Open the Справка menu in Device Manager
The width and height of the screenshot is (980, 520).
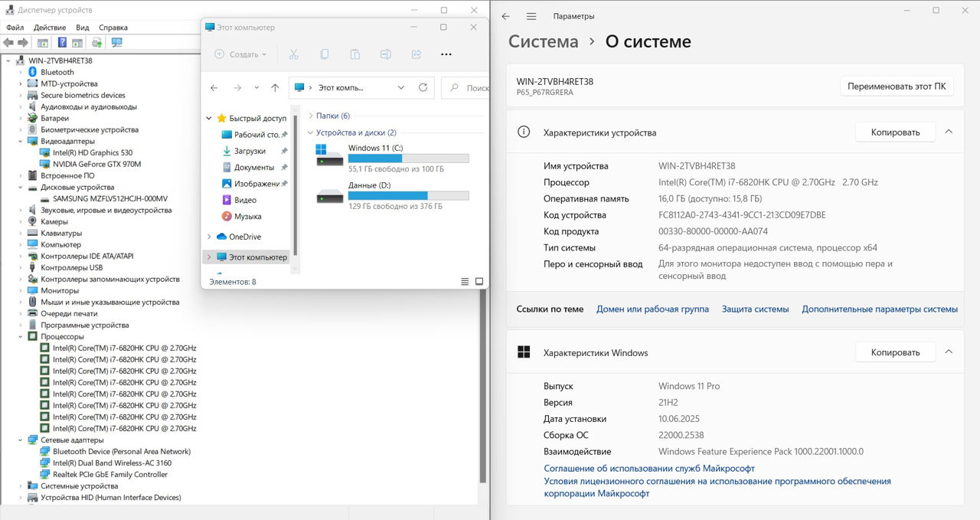tap(113, 28)
